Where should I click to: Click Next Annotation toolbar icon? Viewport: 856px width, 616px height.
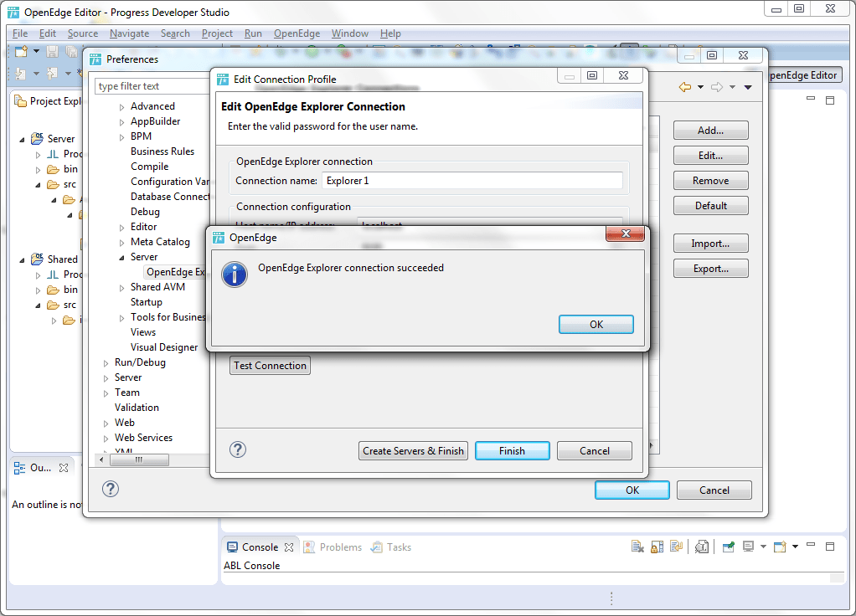21,73
